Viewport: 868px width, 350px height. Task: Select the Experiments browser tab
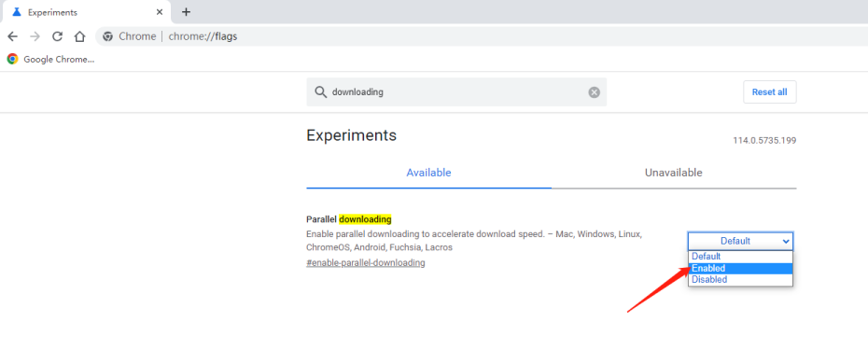(x=86, y=11)
